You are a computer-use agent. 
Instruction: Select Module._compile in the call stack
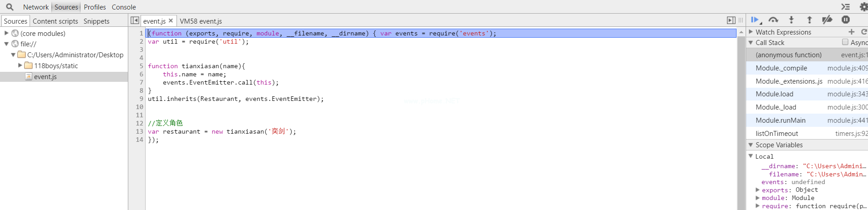tap(781, 68)
